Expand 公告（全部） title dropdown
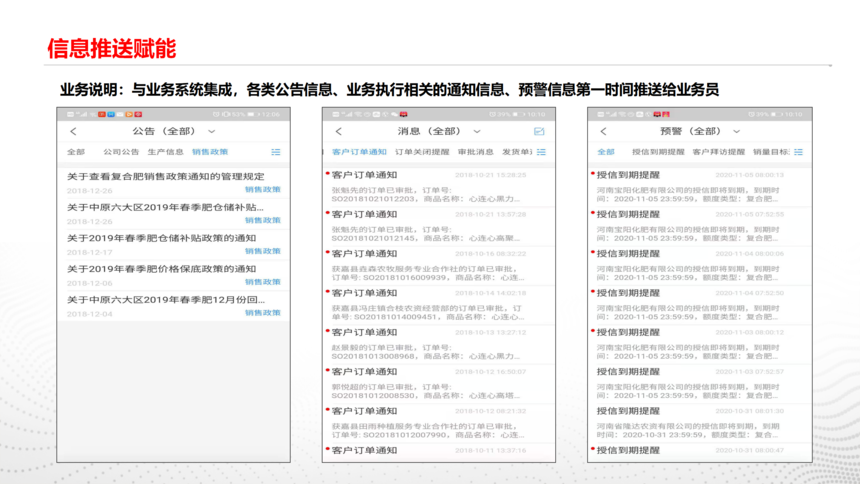Image resolution: width=860 pixels, height=484 pixels. point(212,132)
